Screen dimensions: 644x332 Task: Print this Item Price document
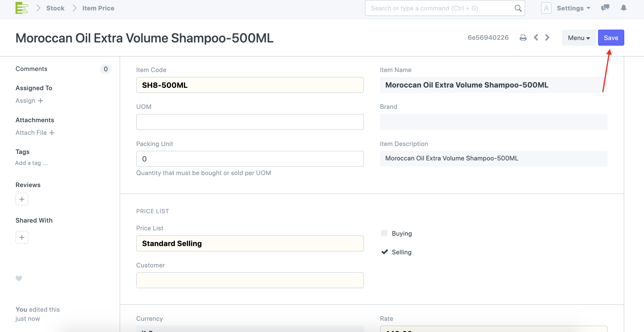(x=523, y=38)
